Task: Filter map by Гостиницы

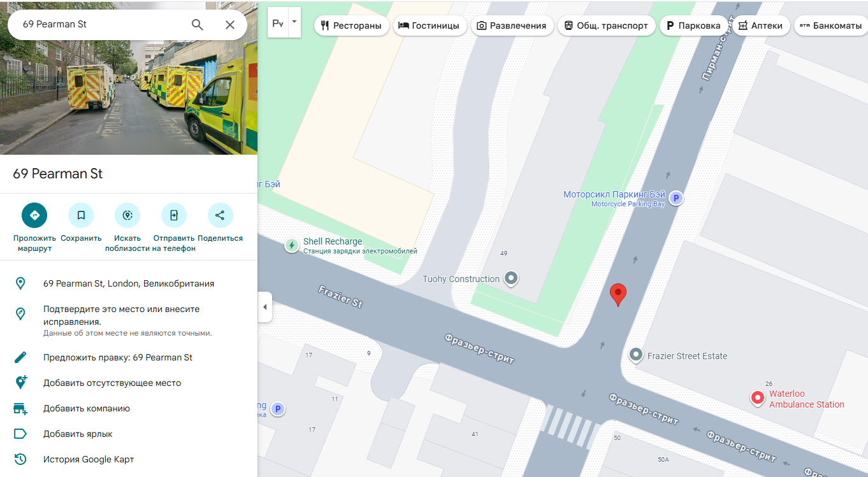Action: tap(430, 25)
